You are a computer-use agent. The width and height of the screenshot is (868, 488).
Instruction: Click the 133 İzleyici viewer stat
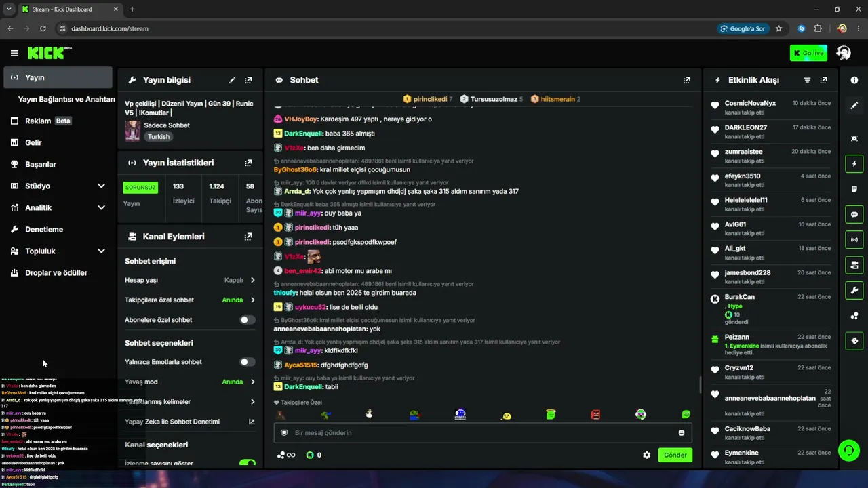pos(183,195)
